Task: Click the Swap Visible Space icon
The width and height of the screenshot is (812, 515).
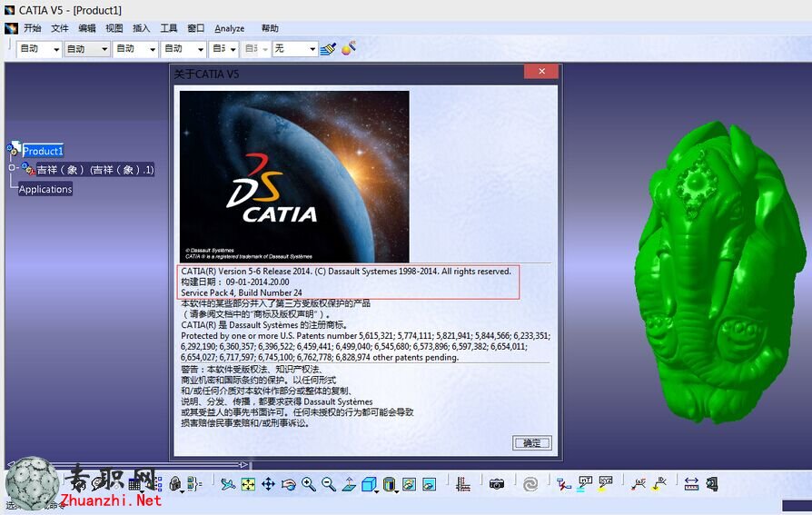Action: [430, 484]
